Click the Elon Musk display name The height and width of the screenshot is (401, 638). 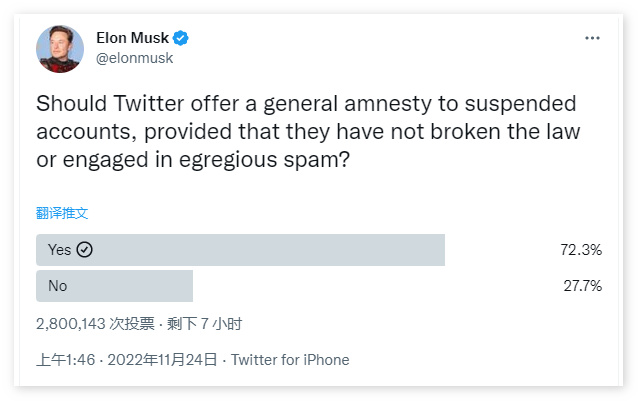[x=132, y=38]
